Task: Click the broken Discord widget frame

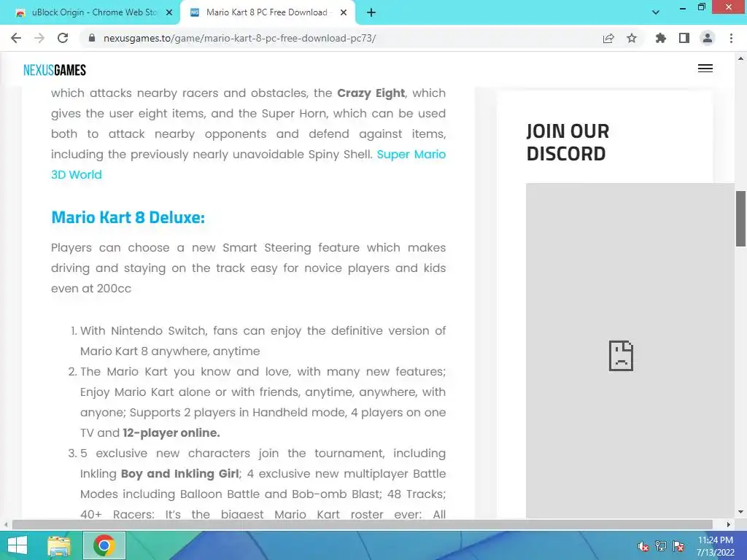Action: (630, 351)
